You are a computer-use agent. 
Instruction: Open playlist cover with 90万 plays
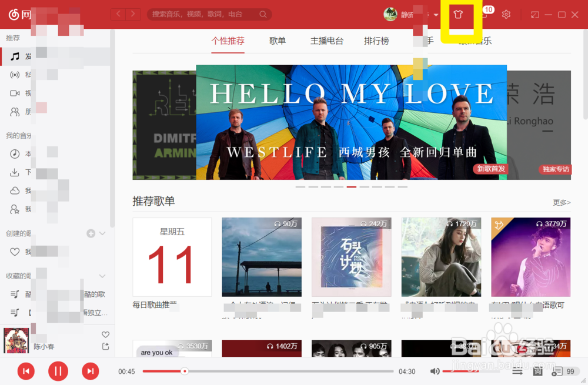(262, 257)
